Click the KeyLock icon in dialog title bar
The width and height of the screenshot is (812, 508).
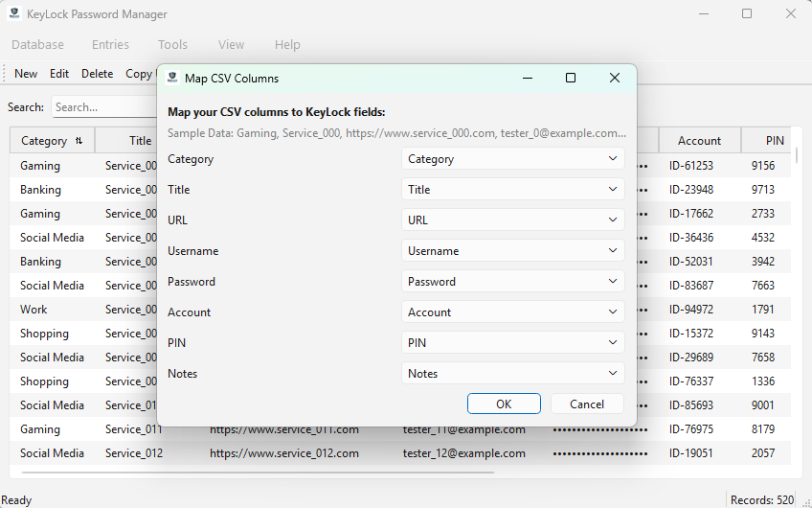tap(172, 79)
